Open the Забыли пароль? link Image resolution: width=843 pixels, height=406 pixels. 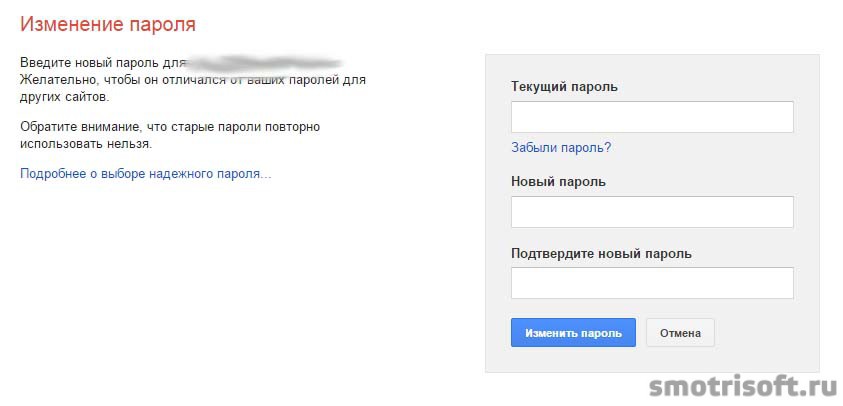561,147
